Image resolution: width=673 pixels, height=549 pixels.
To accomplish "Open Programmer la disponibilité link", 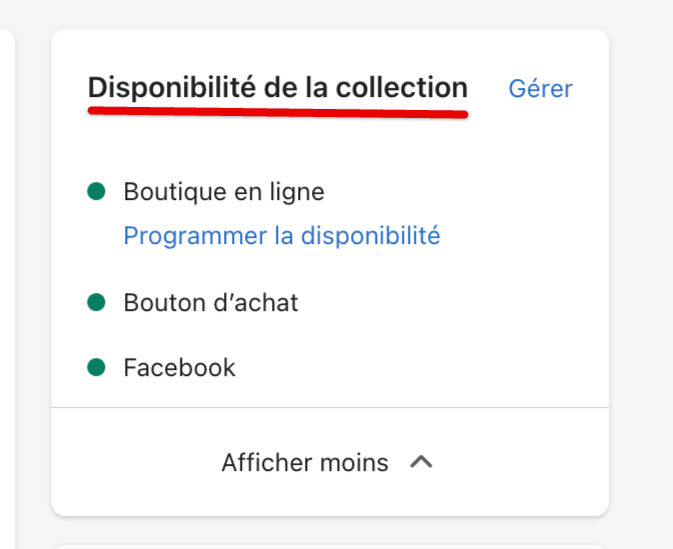I will tap(281, 236).
